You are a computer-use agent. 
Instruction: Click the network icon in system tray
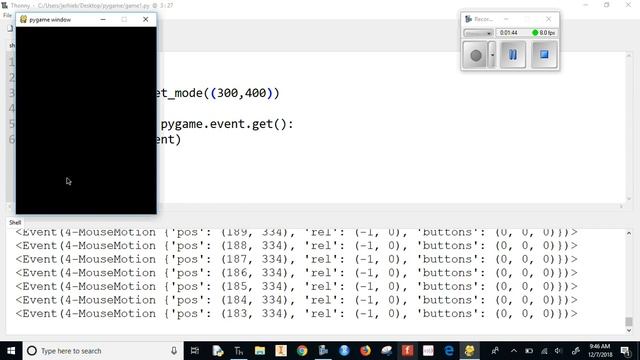point(544,351)
